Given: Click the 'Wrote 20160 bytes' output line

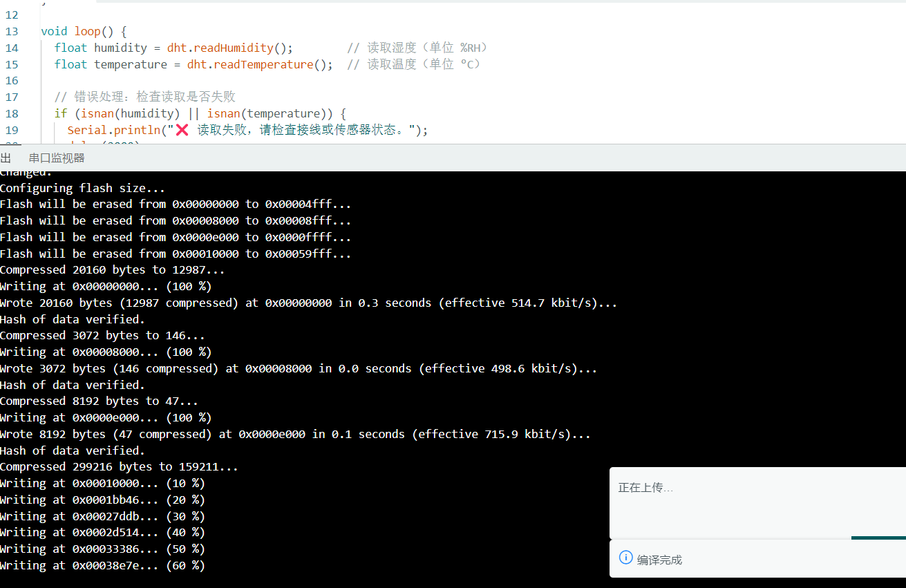Looking at the screenshot, I should pyautogui.click(x=308, y=303).
